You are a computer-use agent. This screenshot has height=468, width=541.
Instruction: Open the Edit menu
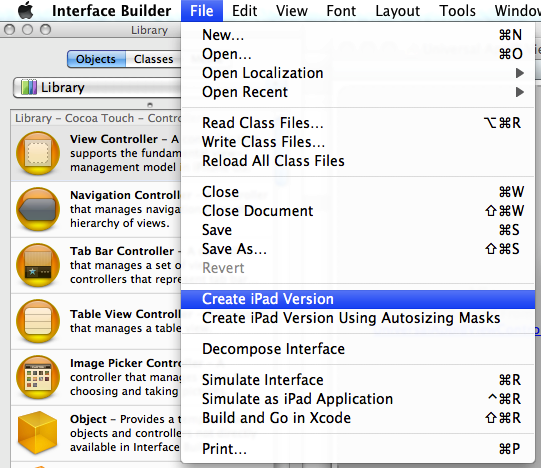245,11
